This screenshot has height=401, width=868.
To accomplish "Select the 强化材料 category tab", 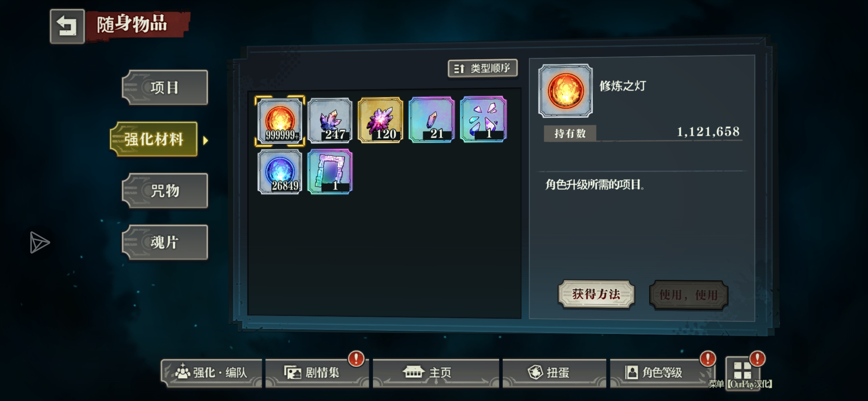I will tap(154, 139).
